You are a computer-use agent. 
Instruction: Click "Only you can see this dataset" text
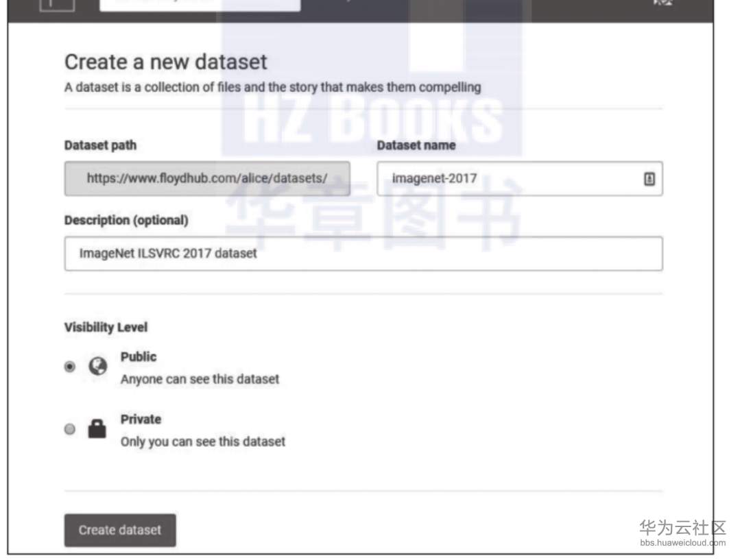tap(203, 442)
